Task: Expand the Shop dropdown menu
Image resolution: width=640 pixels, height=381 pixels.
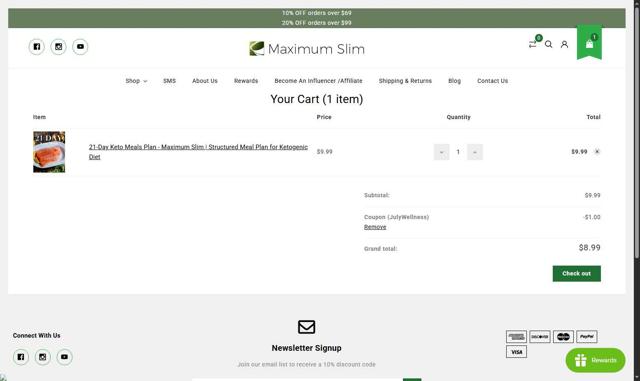Action: 136,81
